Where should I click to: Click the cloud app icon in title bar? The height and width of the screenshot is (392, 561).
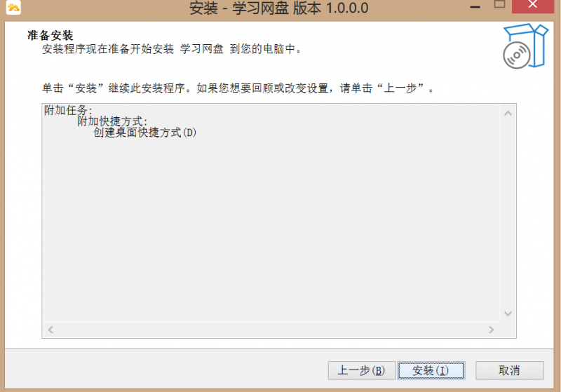pos(13,7)
